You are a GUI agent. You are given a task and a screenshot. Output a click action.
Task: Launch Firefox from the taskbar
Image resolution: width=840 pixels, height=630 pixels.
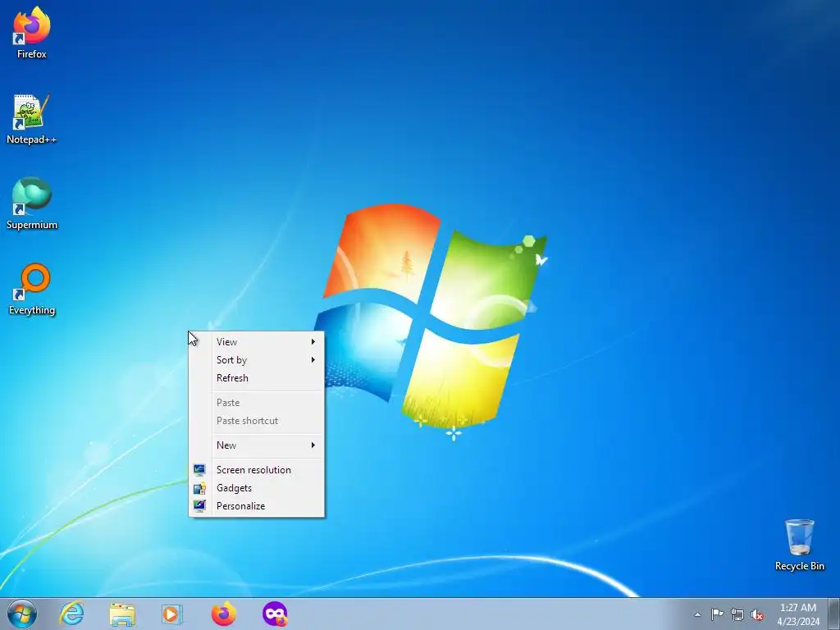[223, 614]
